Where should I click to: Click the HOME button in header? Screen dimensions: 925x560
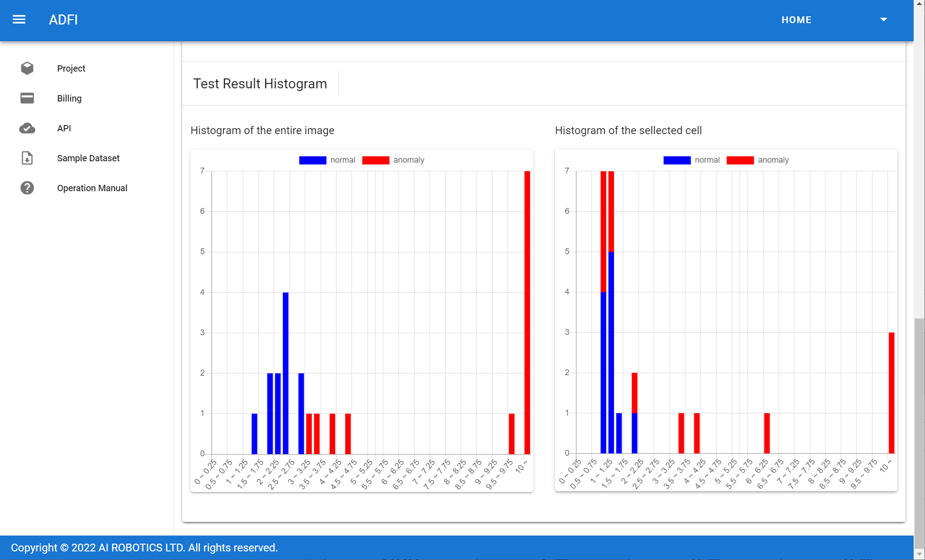(796, 20)
